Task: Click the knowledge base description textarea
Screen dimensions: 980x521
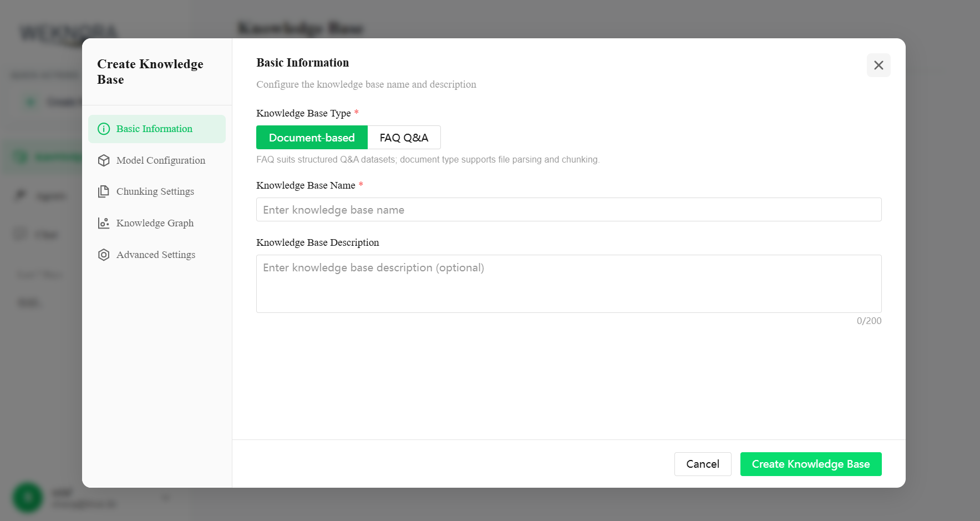Action: (568, 284)
